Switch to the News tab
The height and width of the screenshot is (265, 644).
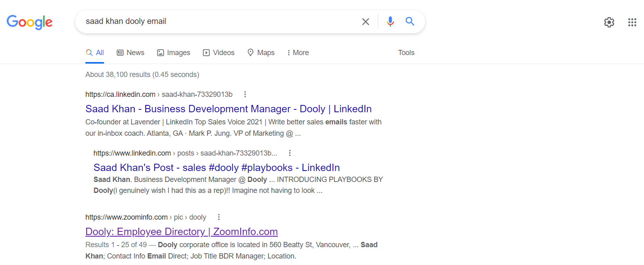click(130, 53)
